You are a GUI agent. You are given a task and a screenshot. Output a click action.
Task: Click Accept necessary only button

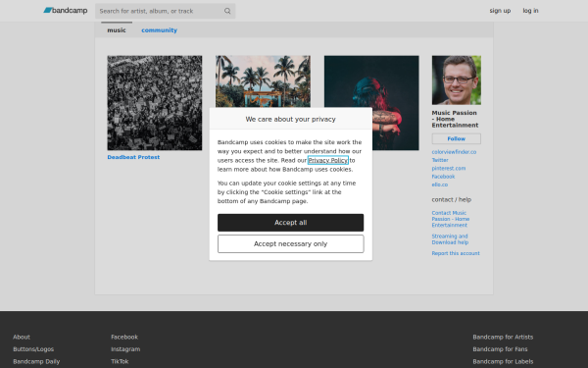coord(290,243)
